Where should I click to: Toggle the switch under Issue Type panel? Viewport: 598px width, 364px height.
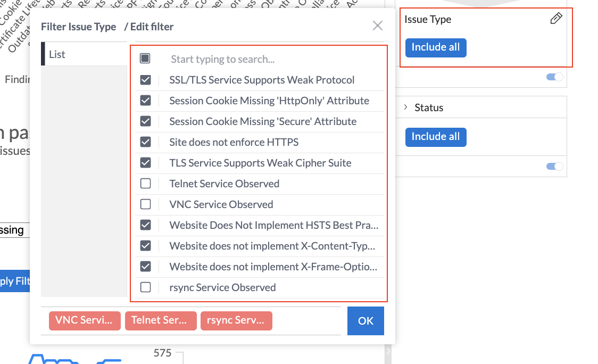pyautogui.click(x=554, y=77)
